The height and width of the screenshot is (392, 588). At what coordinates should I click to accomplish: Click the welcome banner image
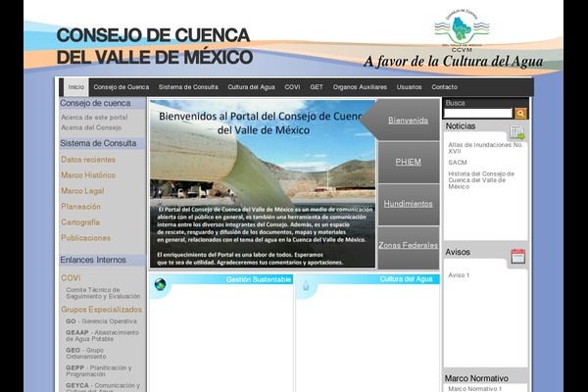(263, 183)
